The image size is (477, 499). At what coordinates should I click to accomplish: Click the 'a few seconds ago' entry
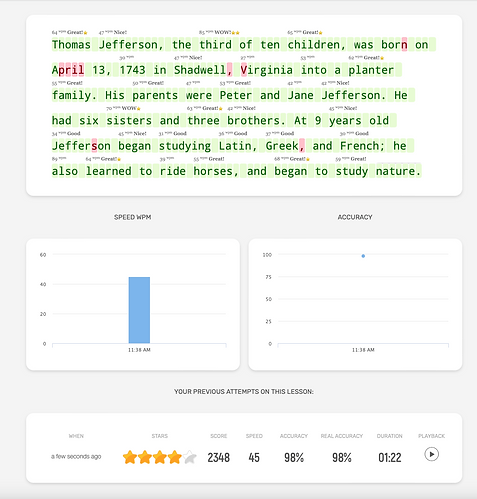click(x=76, y=456)
